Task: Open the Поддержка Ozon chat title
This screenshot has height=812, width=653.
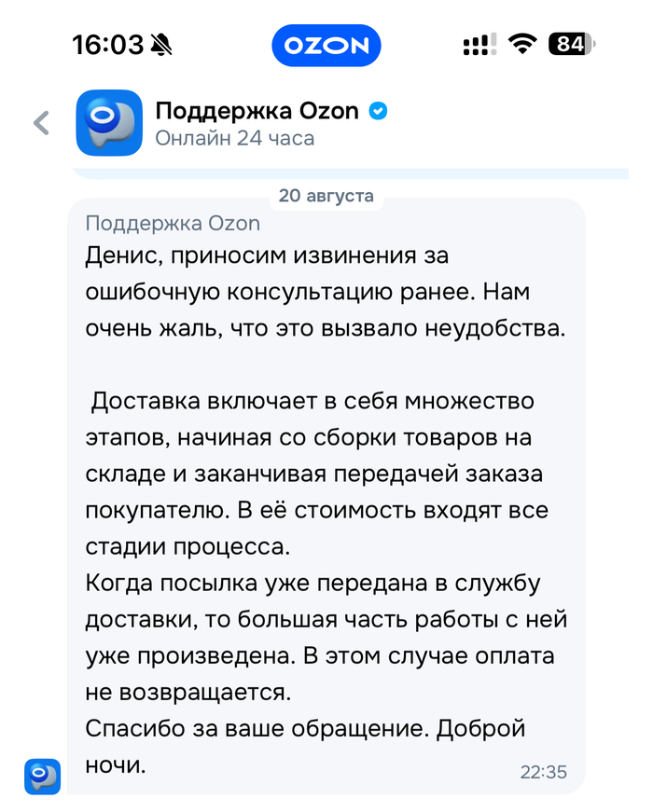Action: coord(257,111)
